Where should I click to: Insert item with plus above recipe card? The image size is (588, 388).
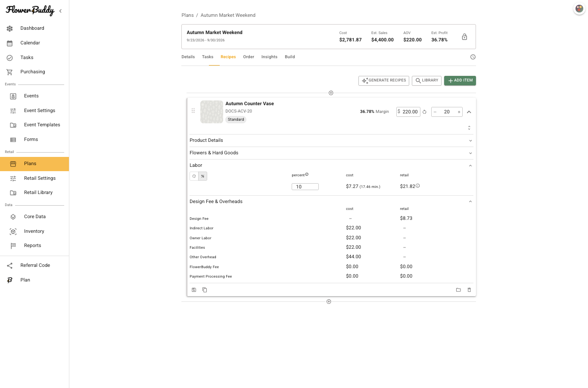tap(331, 93)
